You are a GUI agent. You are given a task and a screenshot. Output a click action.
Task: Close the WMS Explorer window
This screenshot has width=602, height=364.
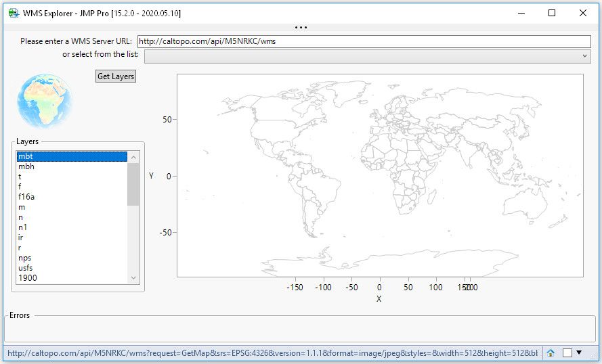583,13
